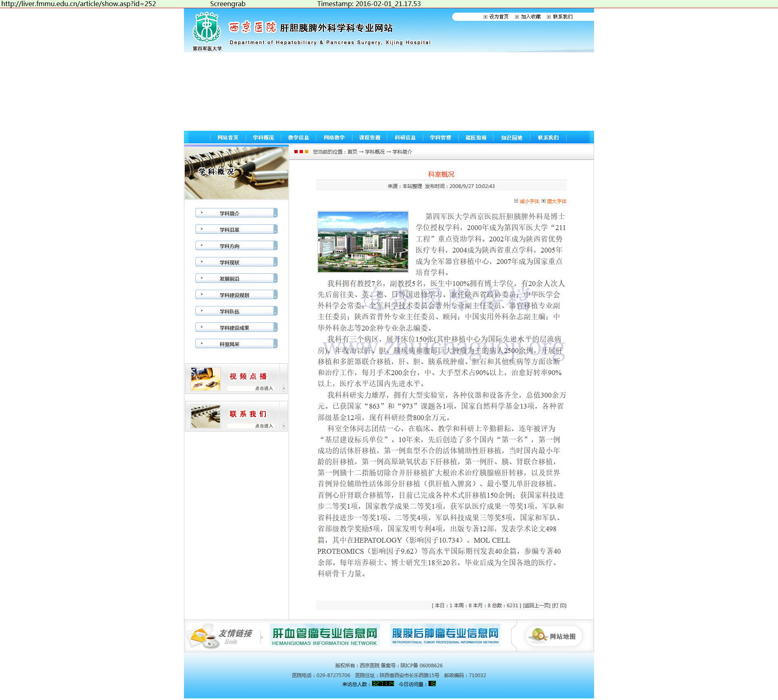Screen dimensions: 778x700
Task: Open the 肝血管瘤专业信息网 banner link
Action: click(x=325, y=635)
